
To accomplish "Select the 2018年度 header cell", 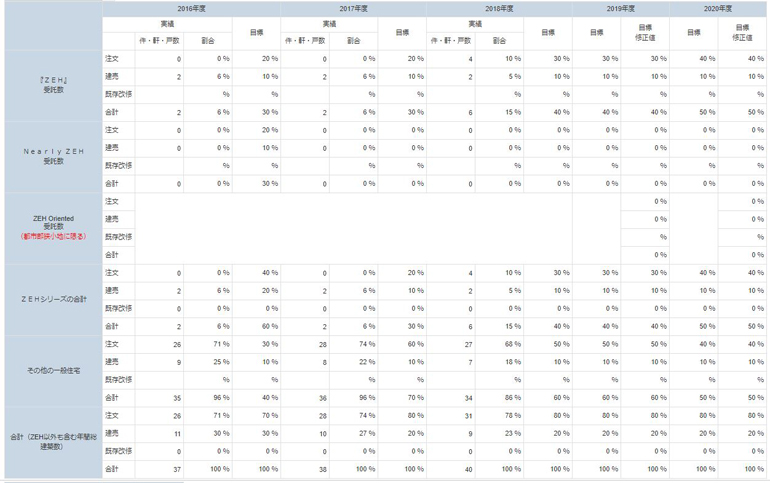I will [x=499, y=9].
